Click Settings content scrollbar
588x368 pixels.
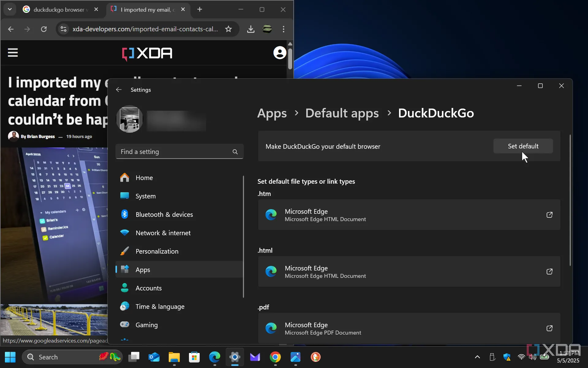point(570,200)
